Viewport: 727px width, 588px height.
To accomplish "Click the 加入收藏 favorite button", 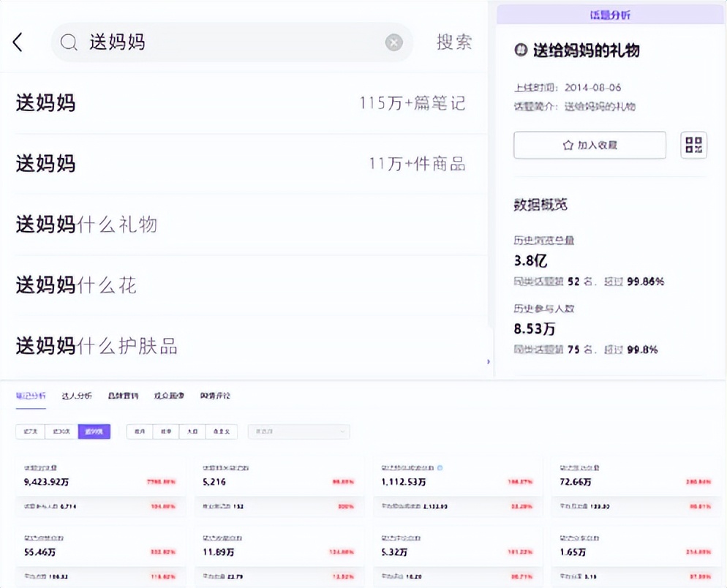I will coord(589,145).
